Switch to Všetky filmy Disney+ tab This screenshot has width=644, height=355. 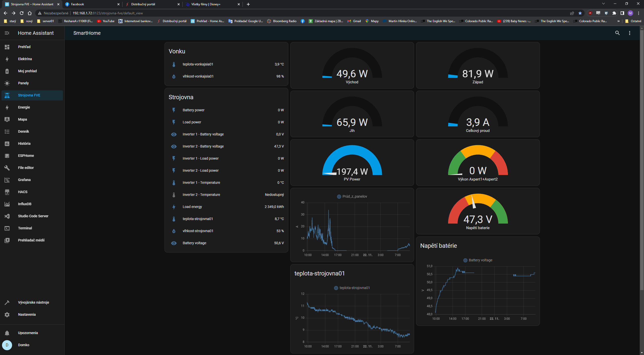(213, 4)
